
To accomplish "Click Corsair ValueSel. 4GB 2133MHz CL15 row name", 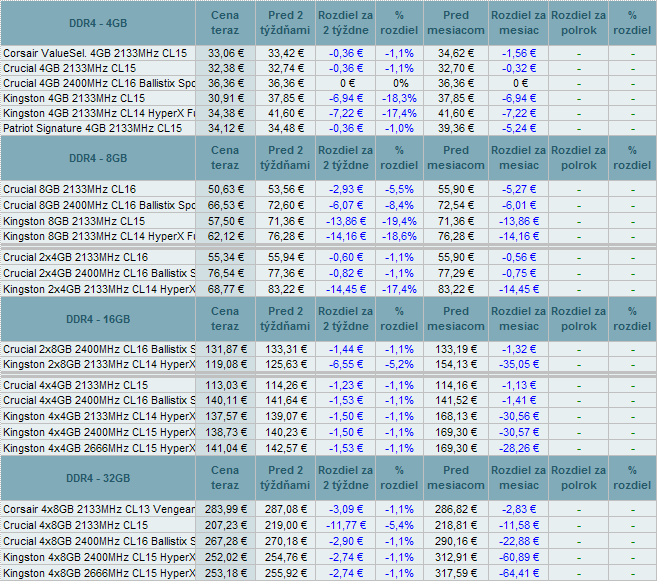I will (95, 53).
